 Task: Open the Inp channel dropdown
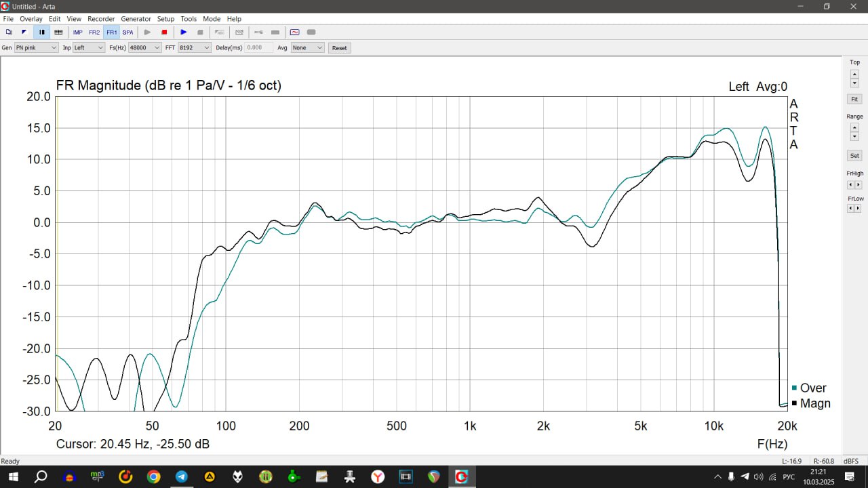pyautogui.click(x=89, y=48)
